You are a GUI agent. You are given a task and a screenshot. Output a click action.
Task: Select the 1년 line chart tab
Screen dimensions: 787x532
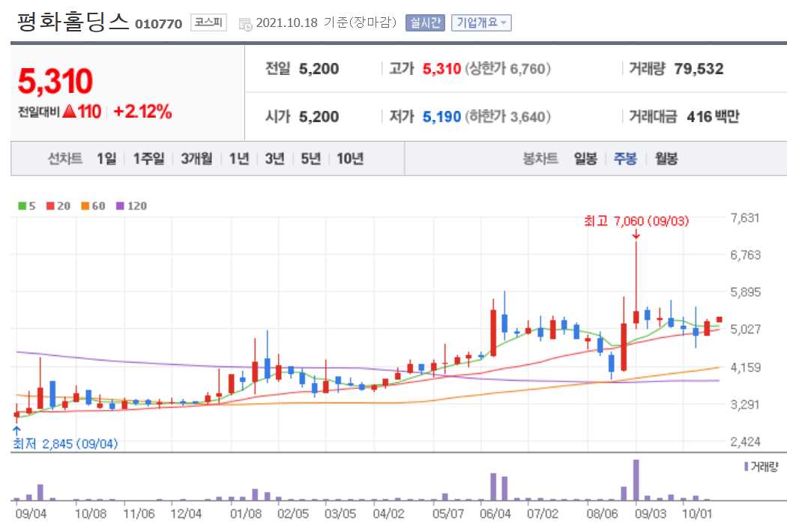point(239,159)
